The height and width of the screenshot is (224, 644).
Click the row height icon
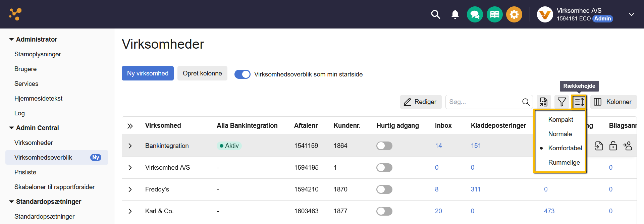coord(579,102)
